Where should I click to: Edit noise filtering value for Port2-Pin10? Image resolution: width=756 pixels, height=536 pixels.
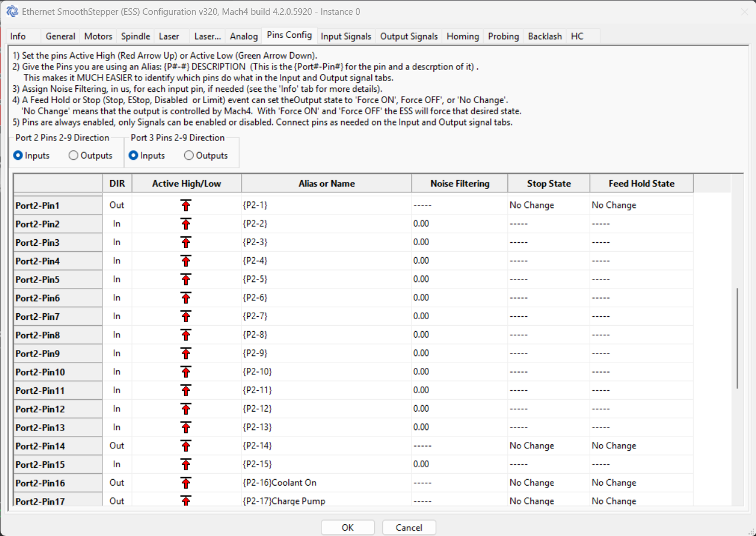(x=459, y=372)
